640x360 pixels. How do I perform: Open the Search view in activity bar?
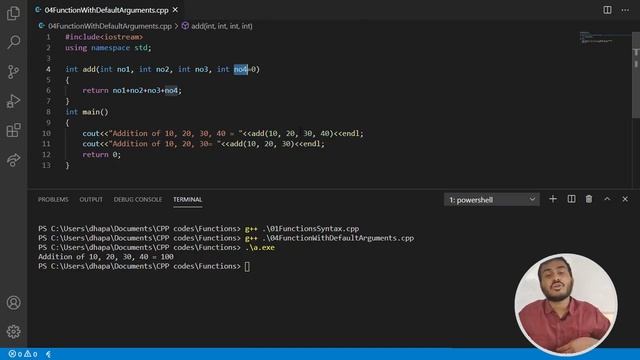point(13,42)
